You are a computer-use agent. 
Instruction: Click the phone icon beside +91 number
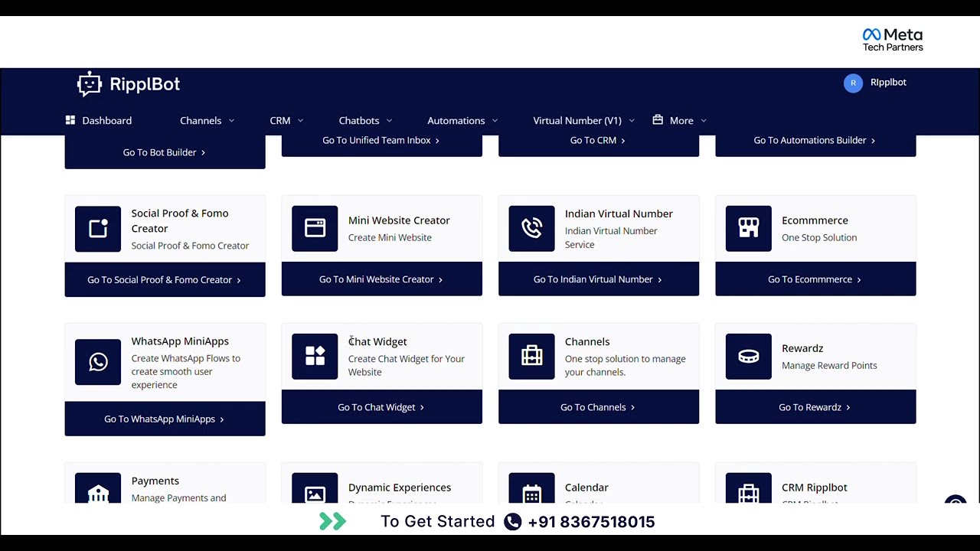pyautogui.click(x=513, y=522)
